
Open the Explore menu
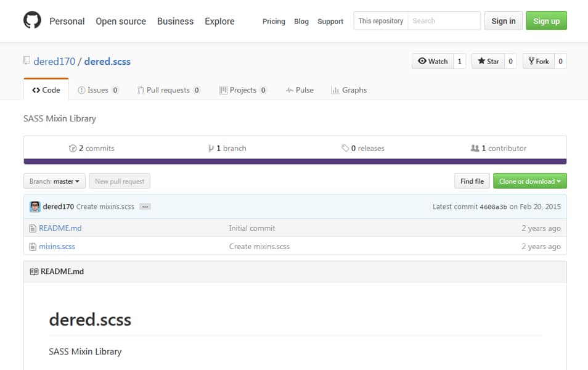click(219, 22)
